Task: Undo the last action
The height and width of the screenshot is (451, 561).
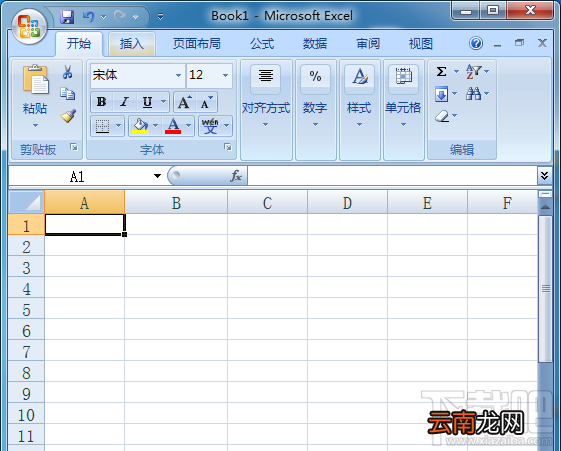Action: [88, 16]
